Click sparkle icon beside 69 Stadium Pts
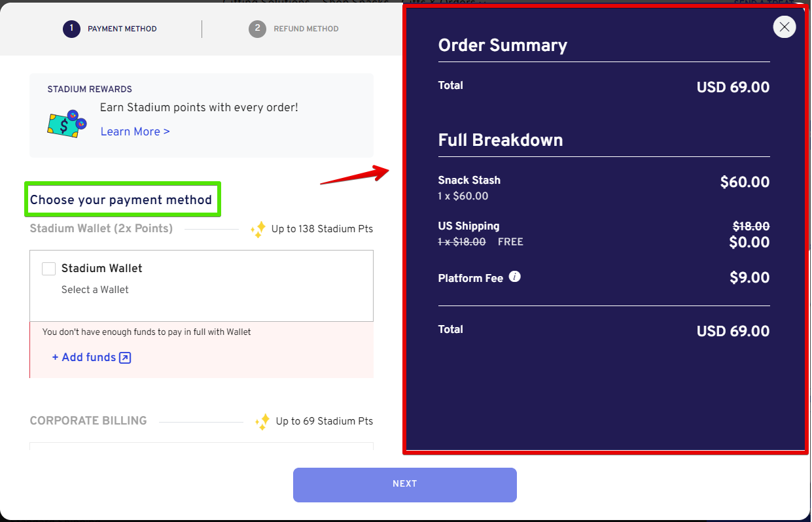 pos(262,421)
